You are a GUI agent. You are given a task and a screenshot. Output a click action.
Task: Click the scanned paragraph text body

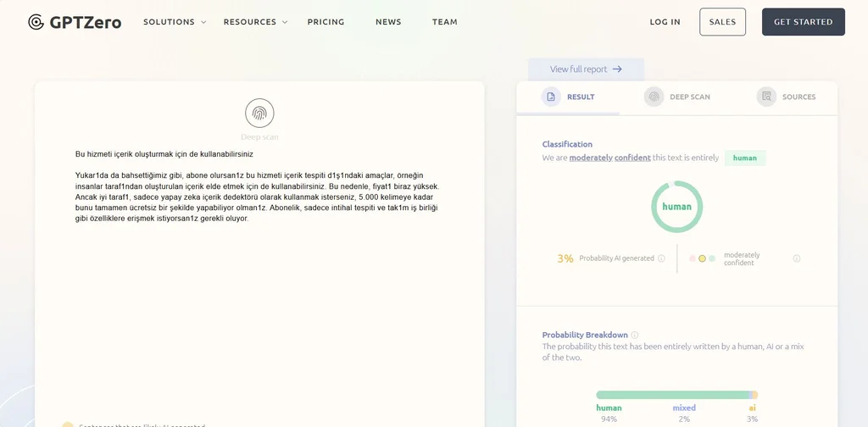[x=258, y=197]
